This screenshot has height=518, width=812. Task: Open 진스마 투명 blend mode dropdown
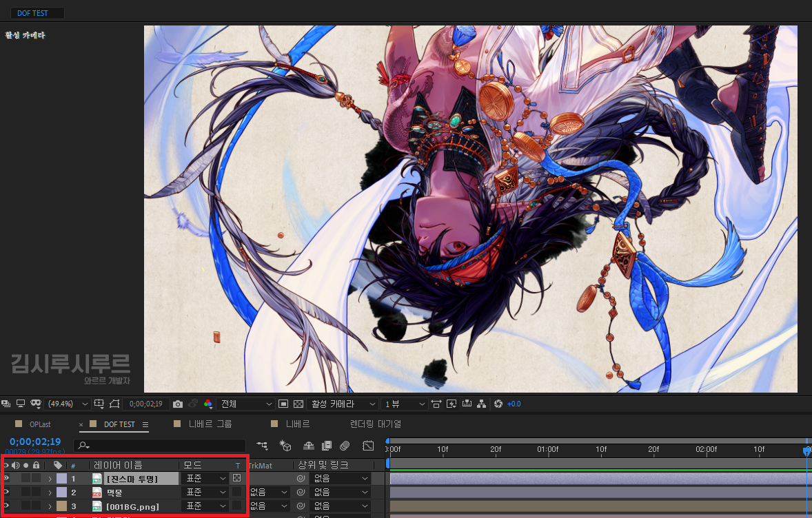click(x=205, y=479)
